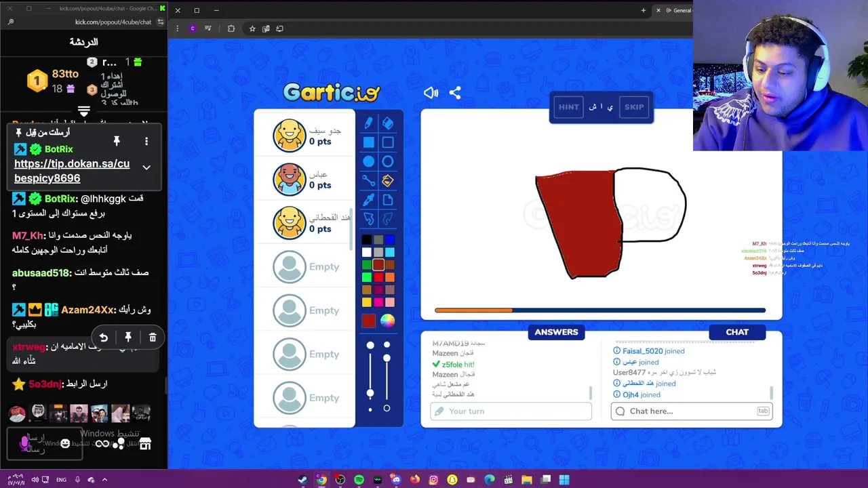The height and width of the screenshot is (488, 868).
Task: Pick the yellow color swatch
Action: pyautogui.click(x=367, y=302)
